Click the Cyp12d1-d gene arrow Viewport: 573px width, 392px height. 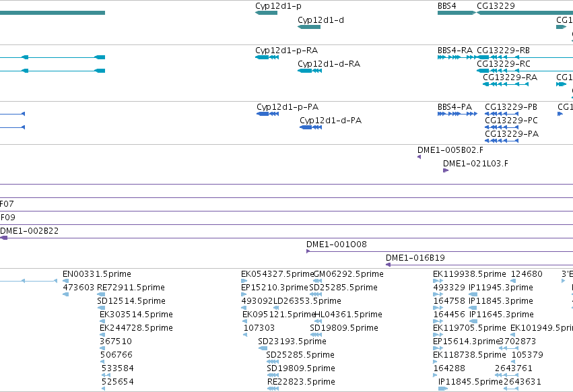(309, 27)
